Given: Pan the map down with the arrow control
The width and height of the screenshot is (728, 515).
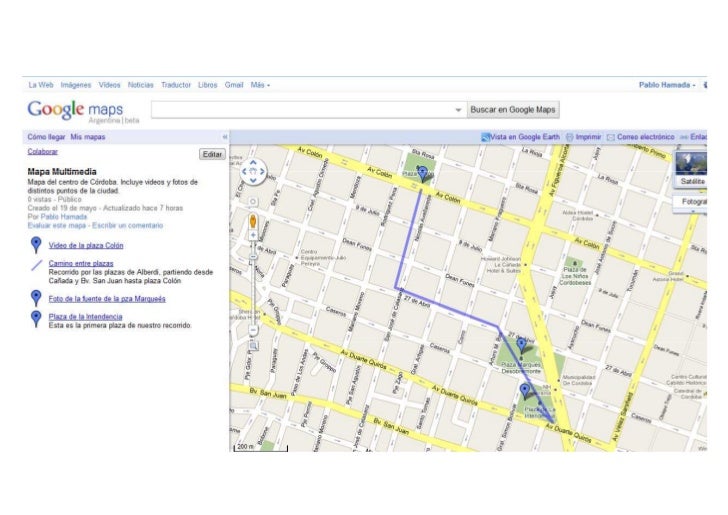Looking at the screenshot, I should point(253,180).
